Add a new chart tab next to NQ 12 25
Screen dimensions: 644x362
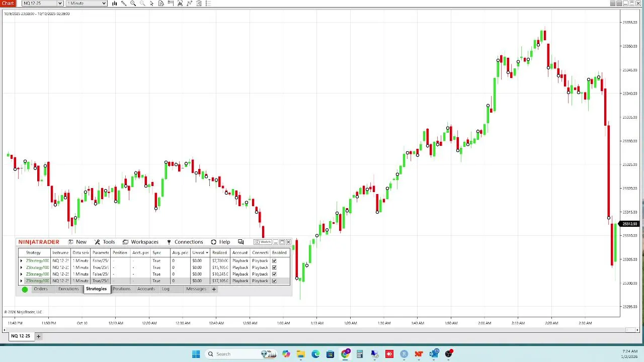(x=38, y=336)
